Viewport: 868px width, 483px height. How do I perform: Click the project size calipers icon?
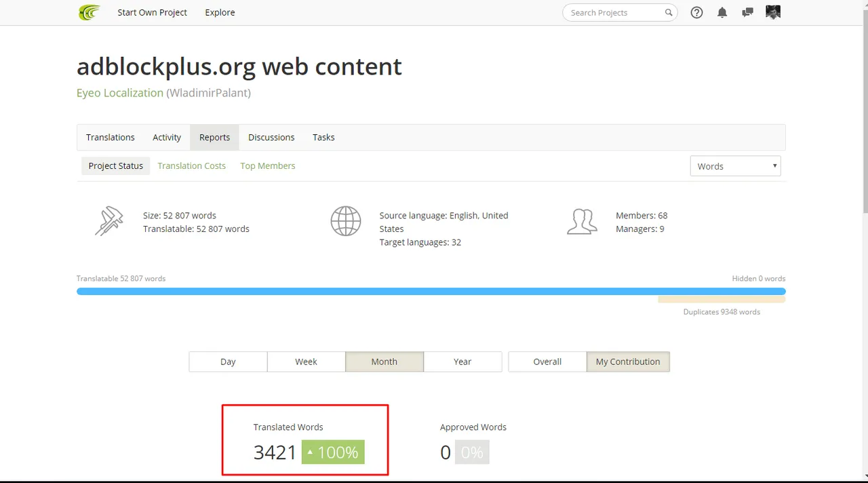pyautogui.click(x=109, y=221)
